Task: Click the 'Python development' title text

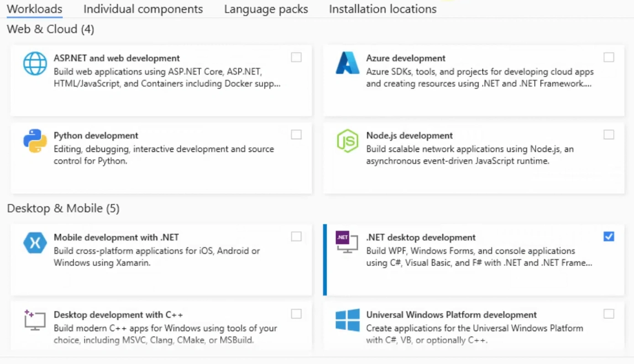Action: click(96, 136)
